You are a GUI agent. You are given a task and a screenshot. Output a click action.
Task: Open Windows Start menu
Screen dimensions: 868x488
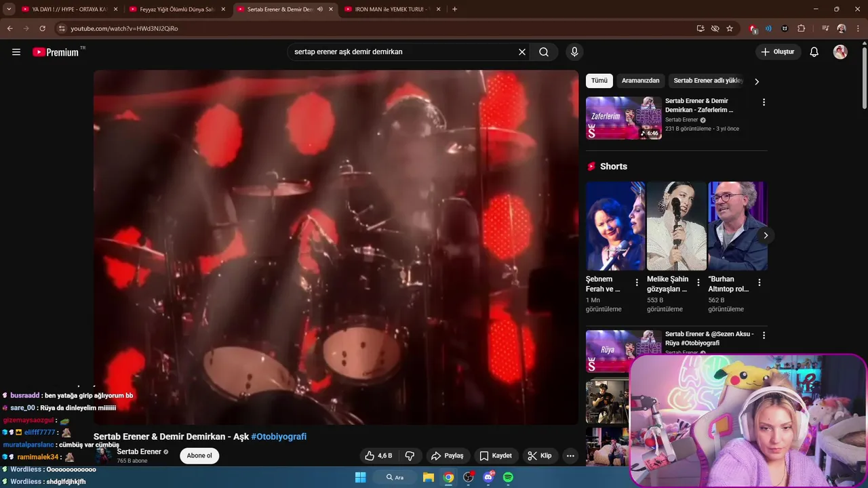tap(360, 477)
